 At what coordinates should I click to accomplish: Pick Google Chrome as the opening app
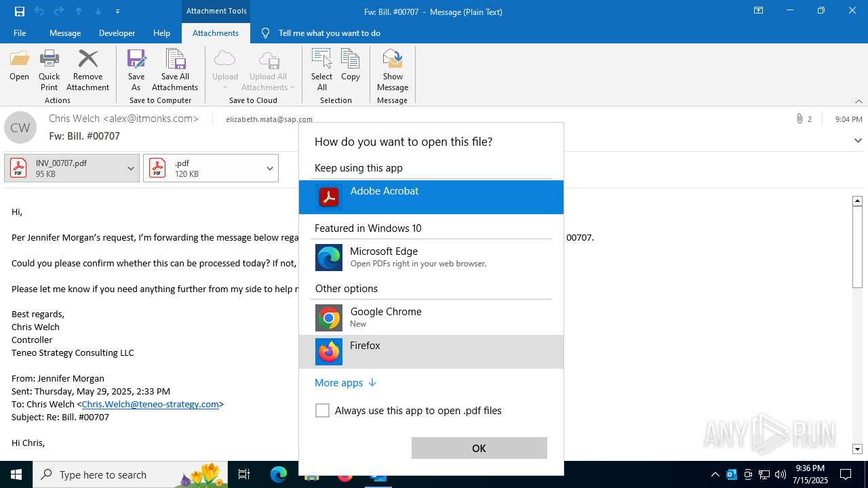click(431, 318)
